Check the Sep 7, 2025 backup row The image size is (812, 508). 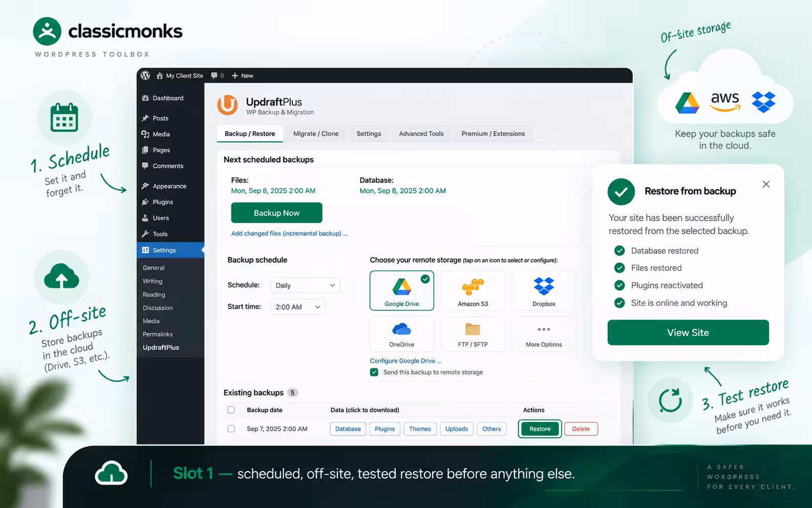tap(231, 429)
